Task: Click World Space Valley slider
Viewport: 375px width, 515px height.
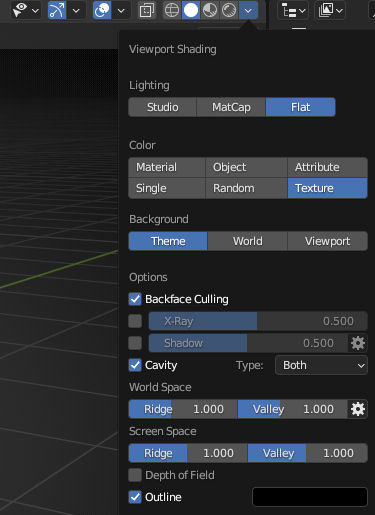Action: 293,409
